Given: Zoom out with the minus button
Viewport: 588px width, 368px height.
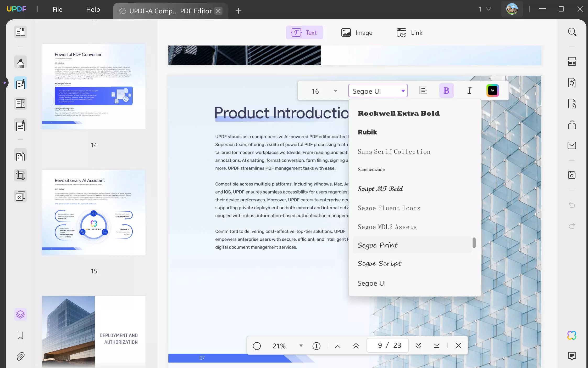Looking at the screenshot, I should (x=257, y=346).
